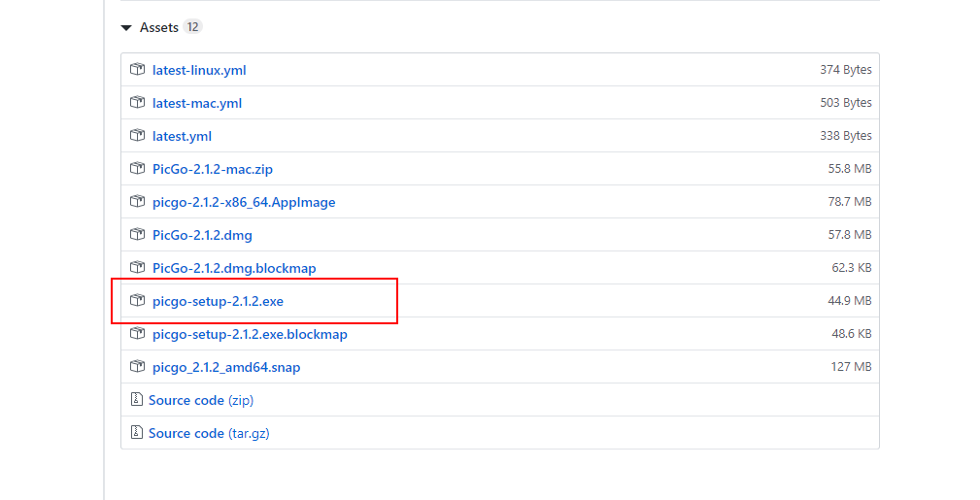Viewport: 980px width, 500px height.
Task: Click the 503 Bytes size text
Action: [846, 103]
